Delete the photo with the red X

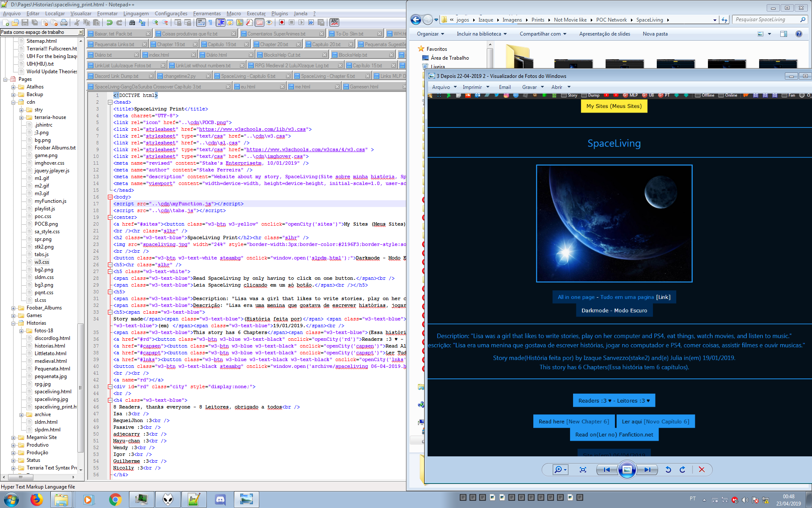[702, 469]
